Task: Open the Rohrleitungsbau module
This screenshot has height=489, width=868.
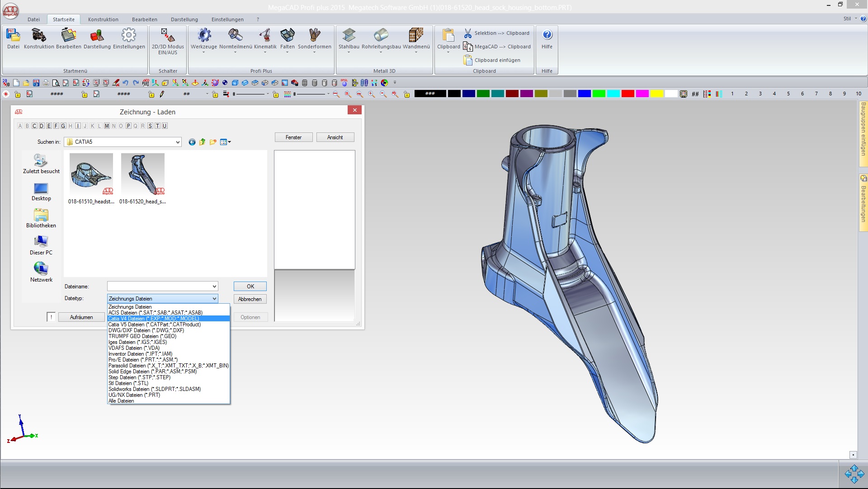Action: click(381, 38)
